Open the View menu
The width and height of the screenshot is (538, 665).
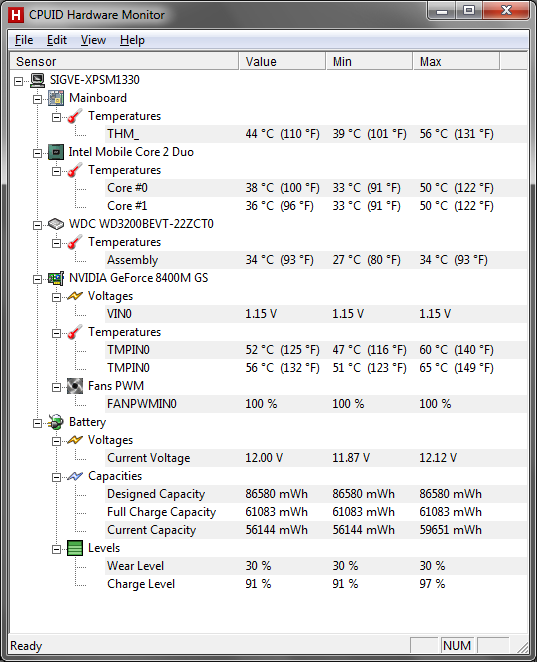93,40
